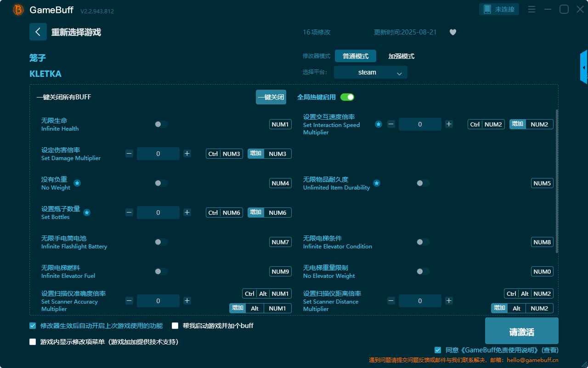Toggle Infinite Elevator Condition switch
The image size is (588, 368).
[423, 242]
